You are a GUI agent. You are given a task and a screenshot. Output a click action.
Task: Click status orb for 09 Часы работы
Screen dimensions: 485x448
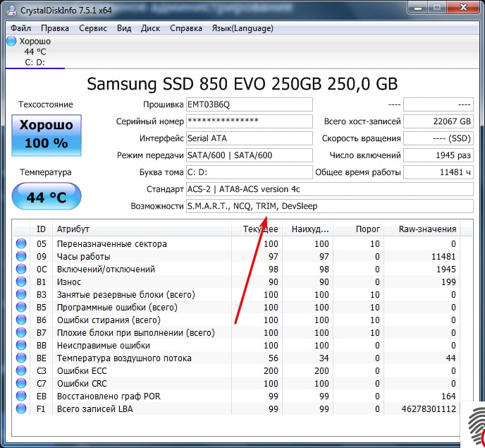click(x=21, y=256)
